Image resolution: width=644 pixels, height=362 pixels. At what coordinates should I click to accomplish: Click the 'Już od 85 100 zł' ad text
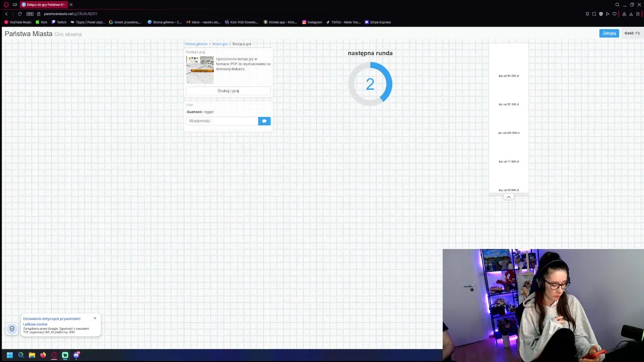point(509,105)
